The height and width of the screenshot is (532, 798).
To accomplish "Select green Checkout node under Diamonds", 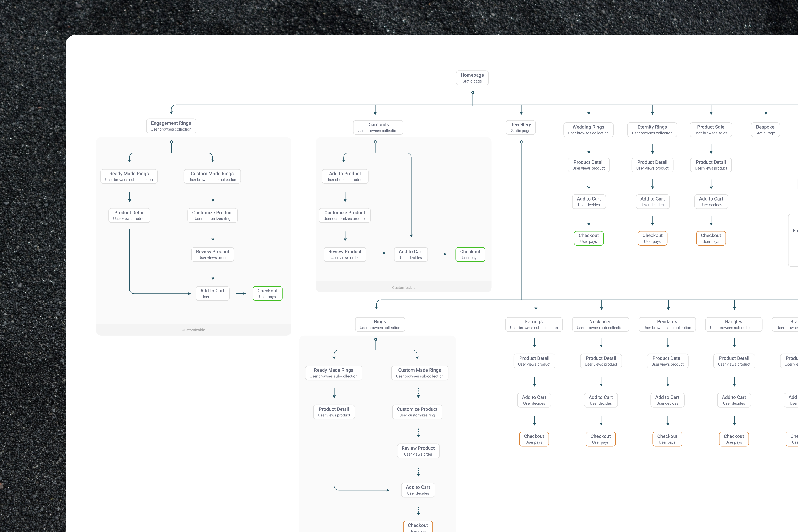I will pos(470,254).
